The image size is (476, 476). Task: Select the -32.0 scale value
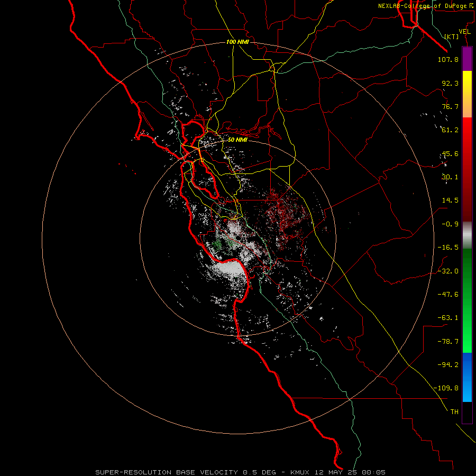(x=448, y=271)
